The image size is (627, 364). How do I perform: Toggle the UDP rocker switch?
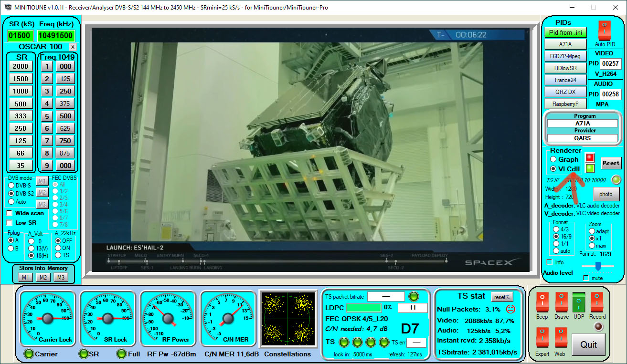[579, 302]
